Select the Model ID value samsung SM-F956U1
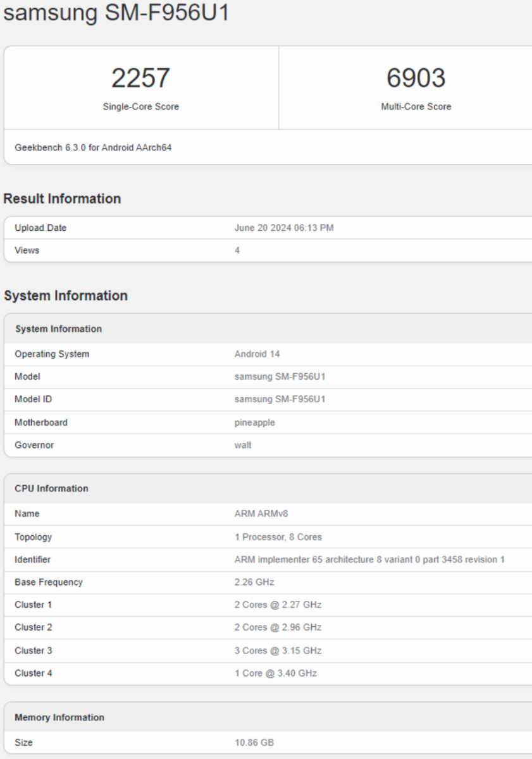Image resolution: width=532 pixels, height=759 pixels. click(280, 400)
